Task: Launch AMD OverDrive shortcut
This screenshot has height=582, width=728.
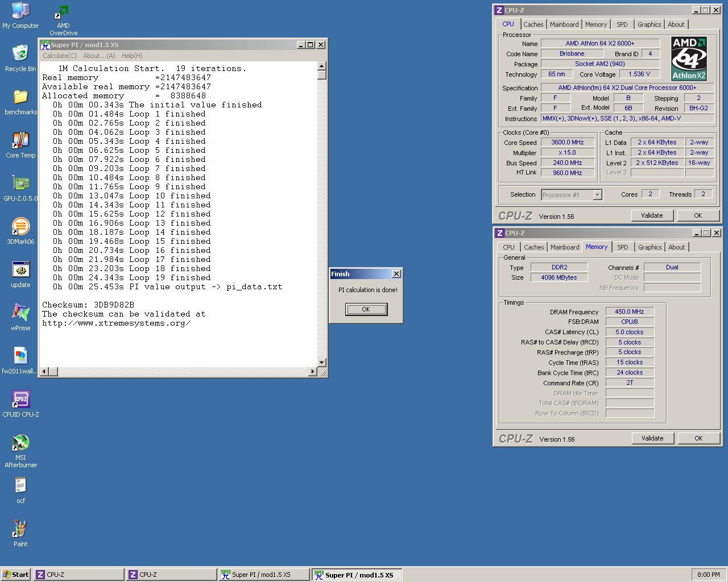Action: pyautogui.click(x=63, y=19)
